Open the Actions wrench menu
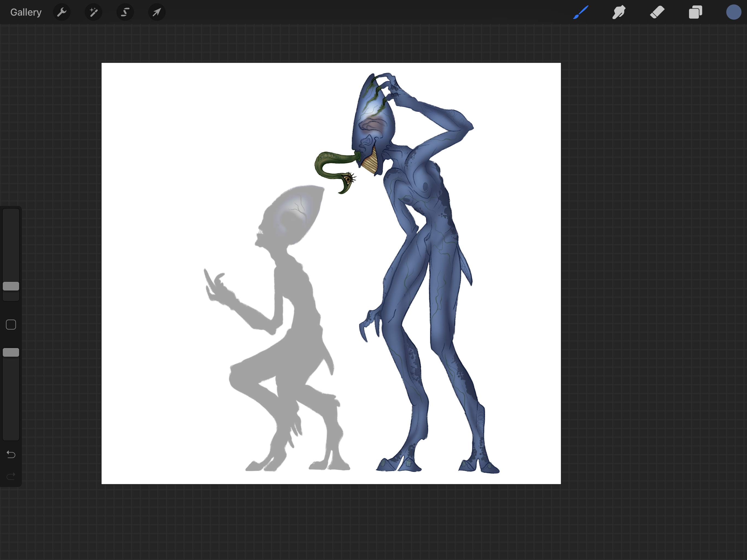 62,12
